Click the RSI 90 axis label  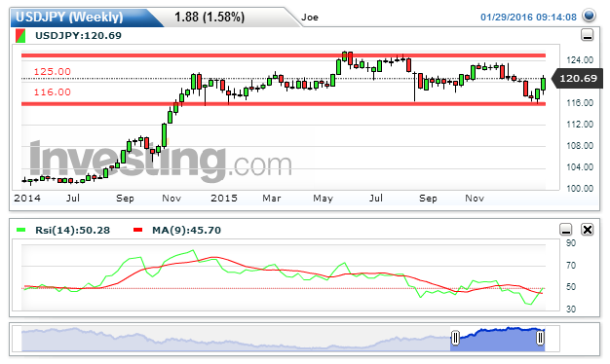point(571,243)
